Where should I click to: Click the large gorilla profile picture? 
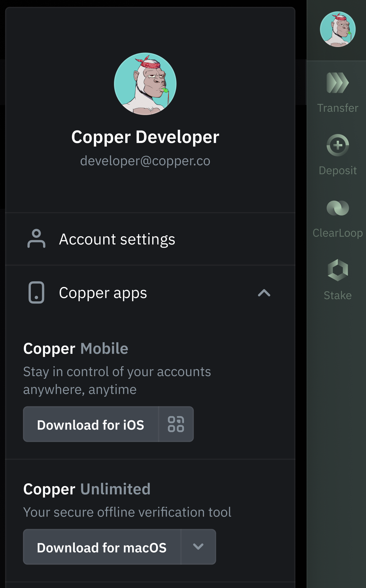(145, 84)
